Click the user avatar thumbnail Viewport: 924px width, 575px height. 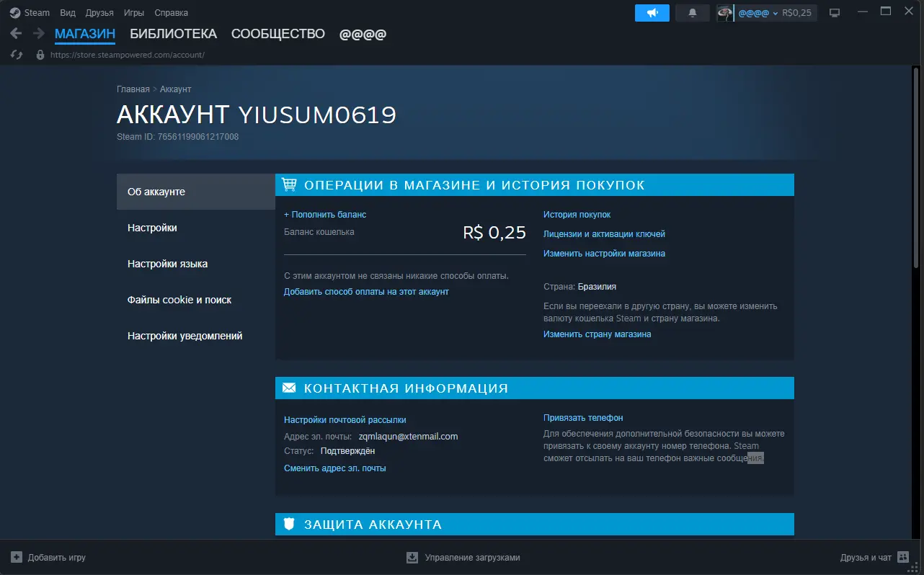click(724, 13)
